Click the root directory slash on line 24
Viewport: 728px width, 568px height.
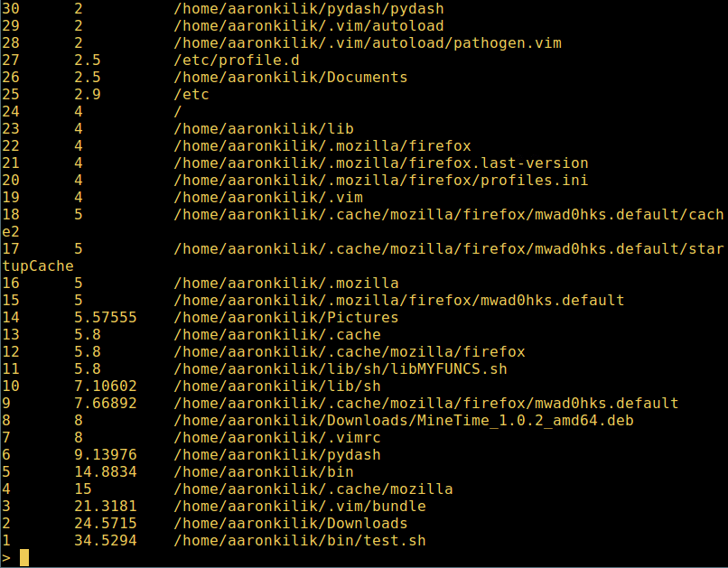177,112
